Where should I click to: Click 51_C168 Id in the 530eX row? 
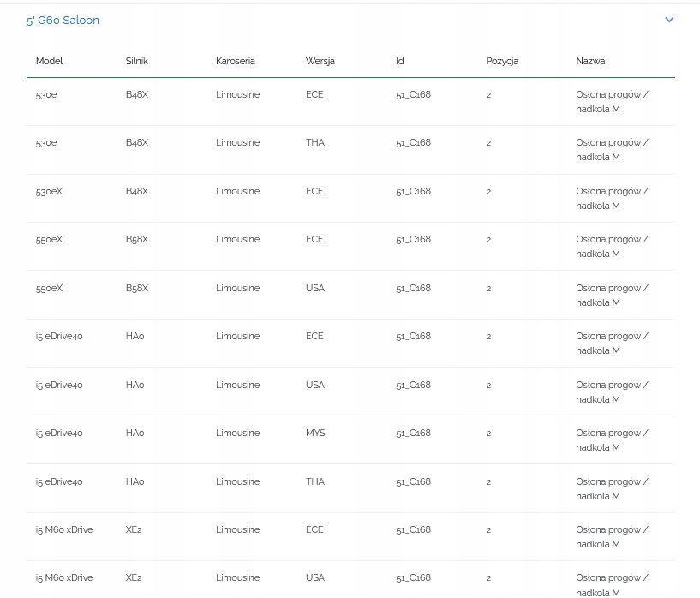tap(413, 191)
